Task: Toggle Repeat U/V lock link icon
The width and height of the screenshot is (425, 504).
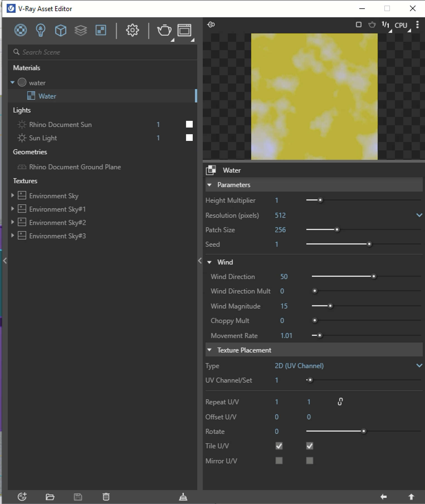Action: click(340, 402)
